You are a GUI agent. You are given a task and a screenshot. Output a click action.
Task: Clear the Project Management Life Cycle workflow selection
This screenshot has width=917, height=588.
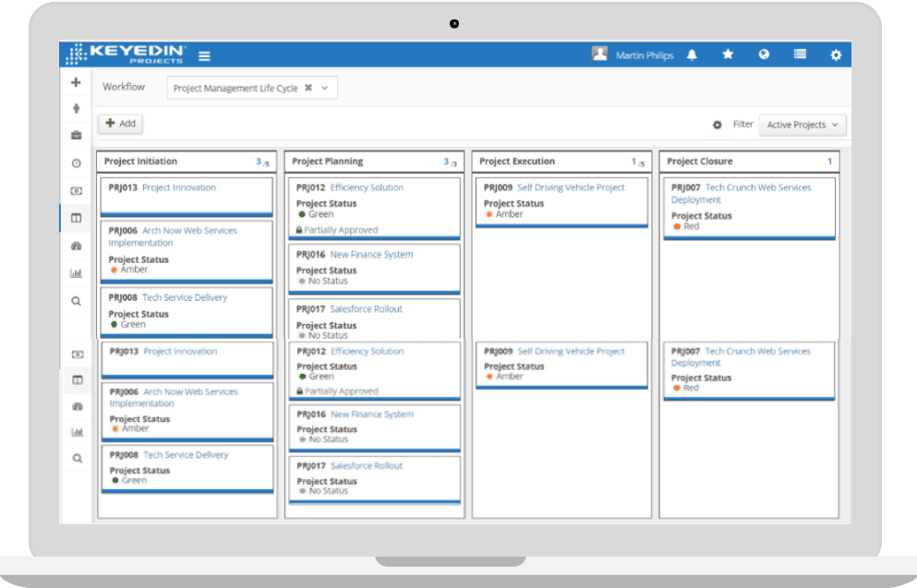point(308,88)
